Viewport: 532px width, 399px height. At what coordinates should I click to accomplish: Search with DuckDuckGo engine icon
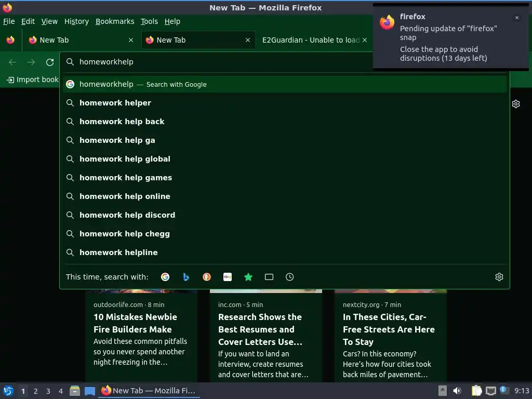click(x=207, y=277)
